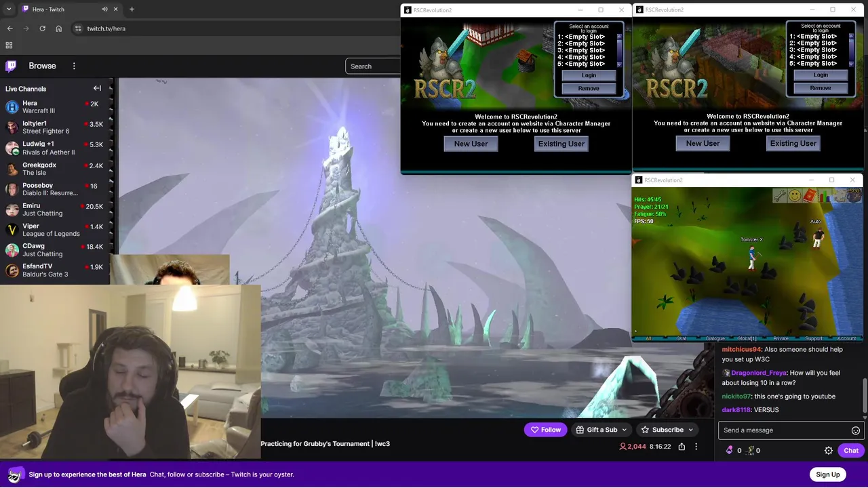
Task: Mute the Hera - Twitch tab audio
Action: pos(104,9)
